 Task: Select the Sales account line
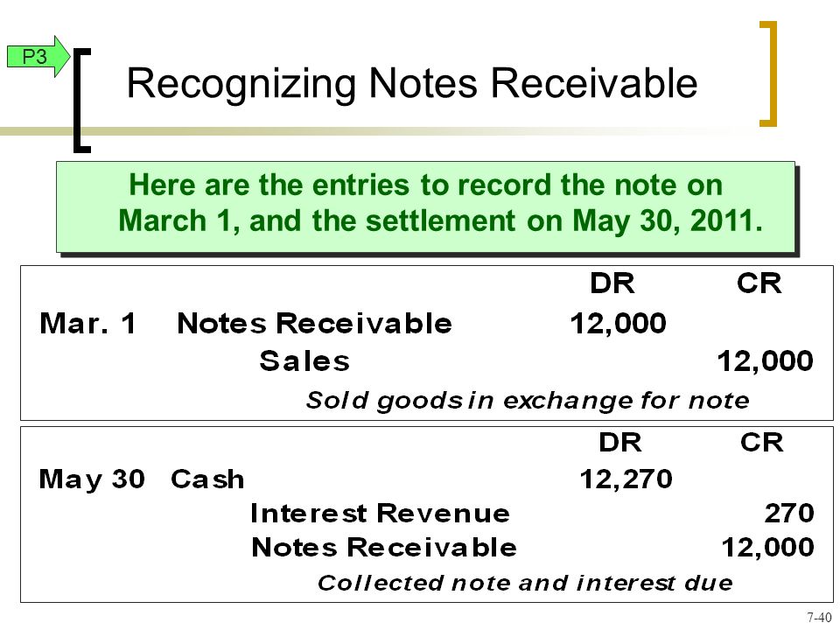[x=304, y=360]
